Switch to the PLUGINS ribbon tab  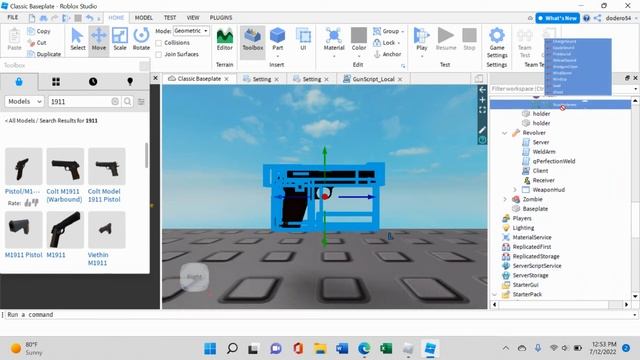[x=221, y=18]
